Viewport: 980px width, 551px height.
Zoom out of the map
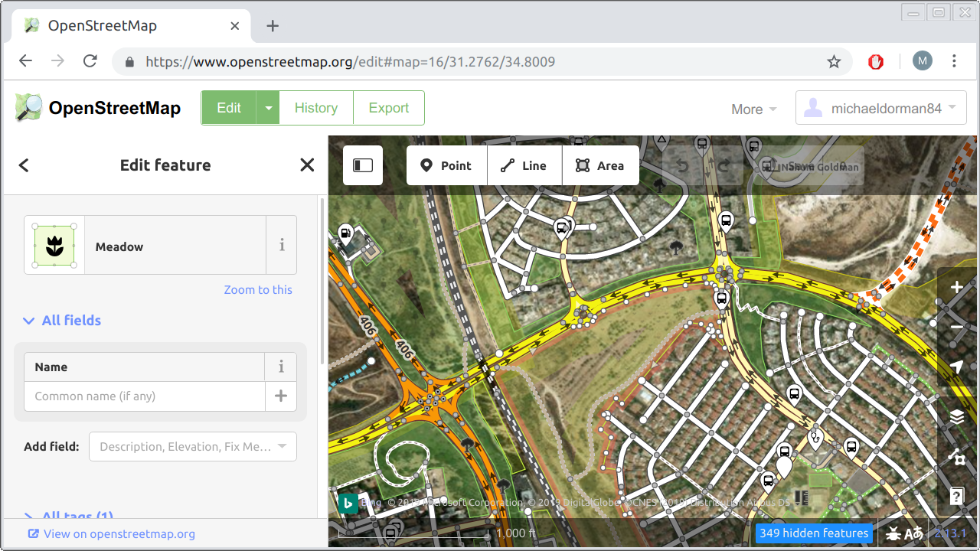tap(955, 327)
